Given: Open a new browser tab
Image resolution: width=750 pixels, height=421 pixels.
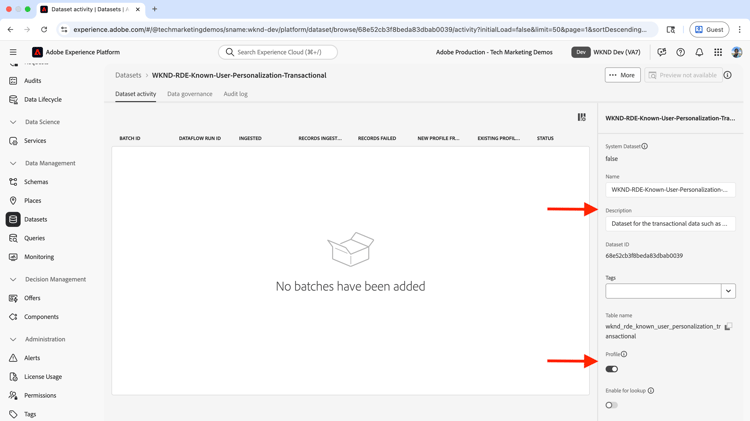Looking at the screenshot, I should tap(154, 9).
